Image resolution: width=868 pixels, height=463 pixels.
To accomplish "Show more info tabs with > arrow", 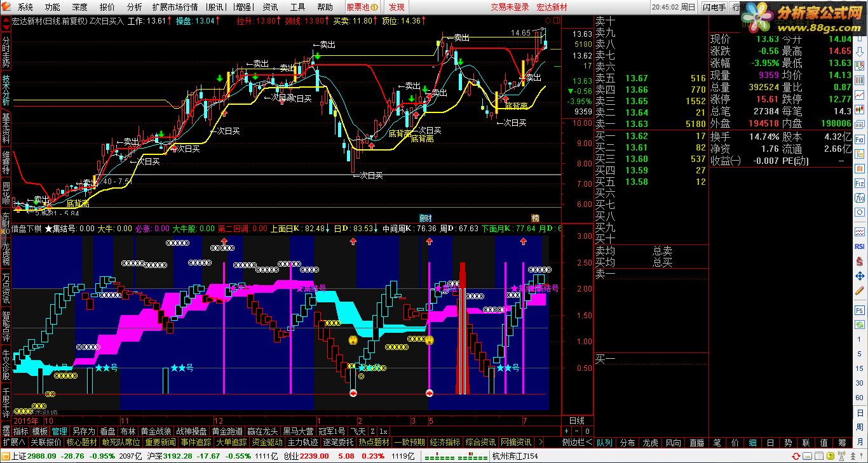I will pyautogui.click(x=540, y=442).
